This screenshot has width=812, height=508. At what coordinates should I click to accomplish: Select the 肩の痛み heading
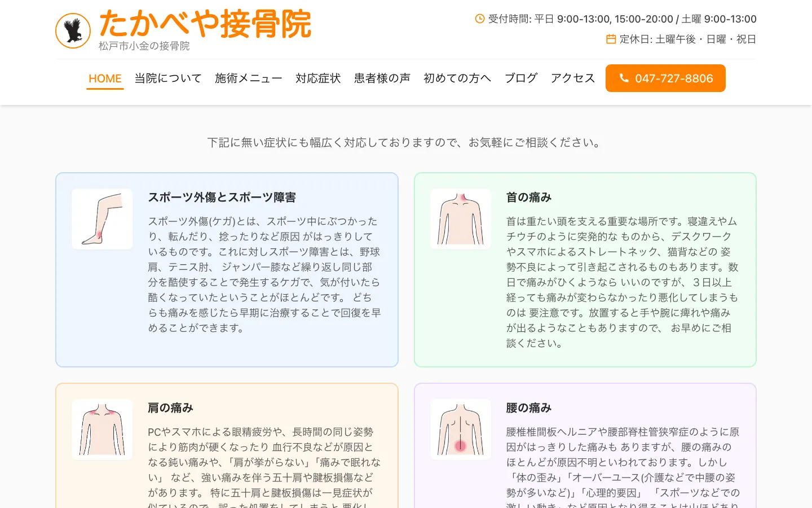(x=170, y=408)
